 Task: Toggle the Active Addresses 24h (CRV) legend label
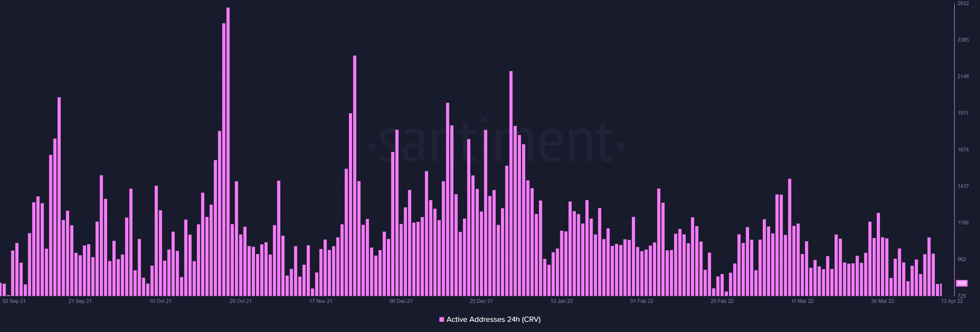click(x=493, y=319)
